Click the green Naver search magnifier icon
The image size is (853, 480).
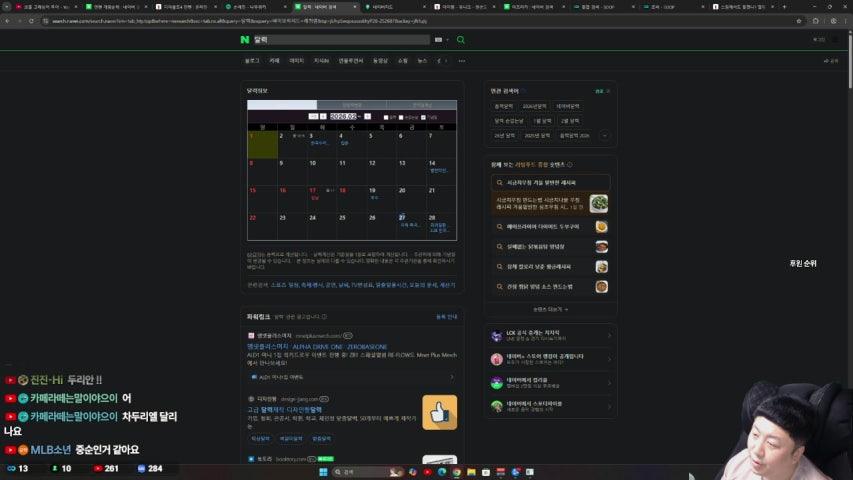tap(461, 40)
